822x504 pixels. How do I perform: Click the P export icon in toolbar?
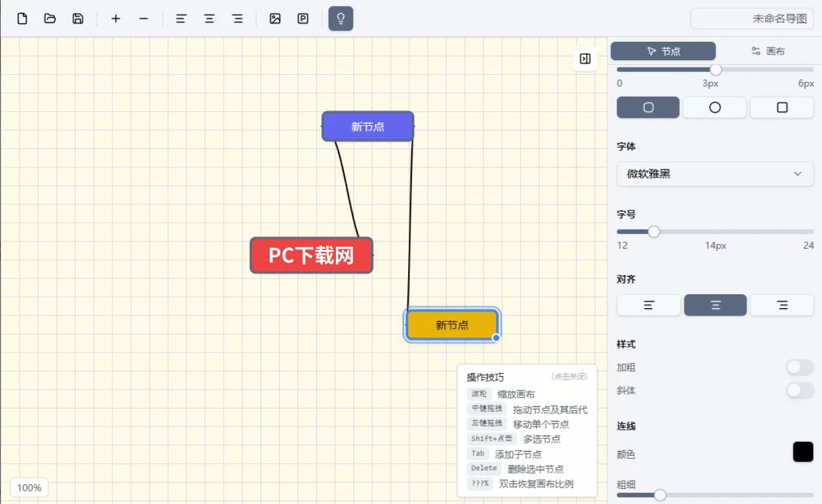click(303, 19)
